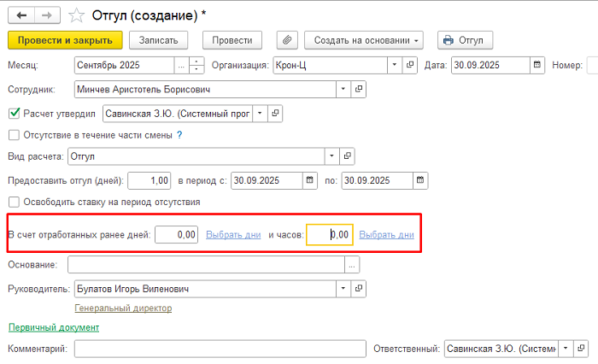Open employee card for Минчев
Viewport: 598px width, 364px height.
(358, 89)
